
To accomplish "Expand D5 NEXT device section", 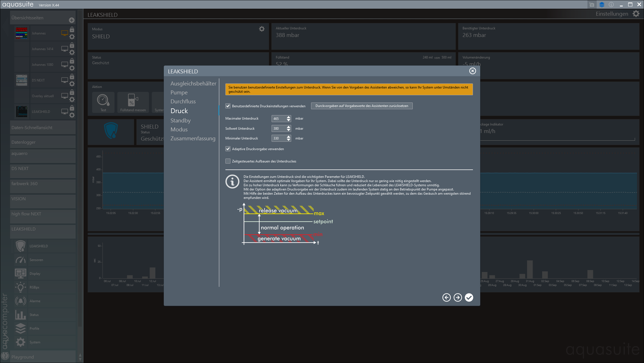I will click(43, 171).
